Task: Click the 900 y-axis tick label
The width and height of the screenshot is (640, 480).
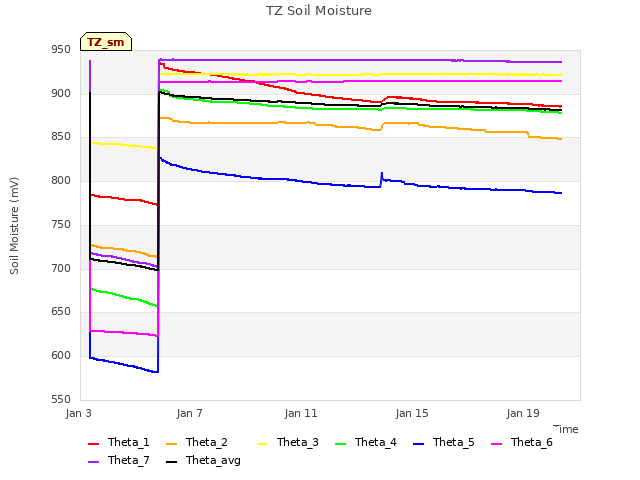Action: (x=61, y=93)
